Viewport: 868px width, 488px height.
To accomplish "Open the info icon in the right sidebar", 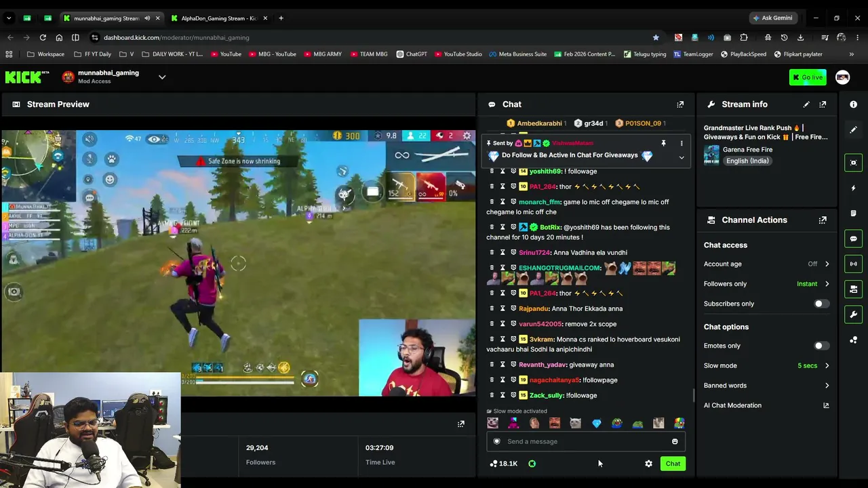I will point(853,104).
